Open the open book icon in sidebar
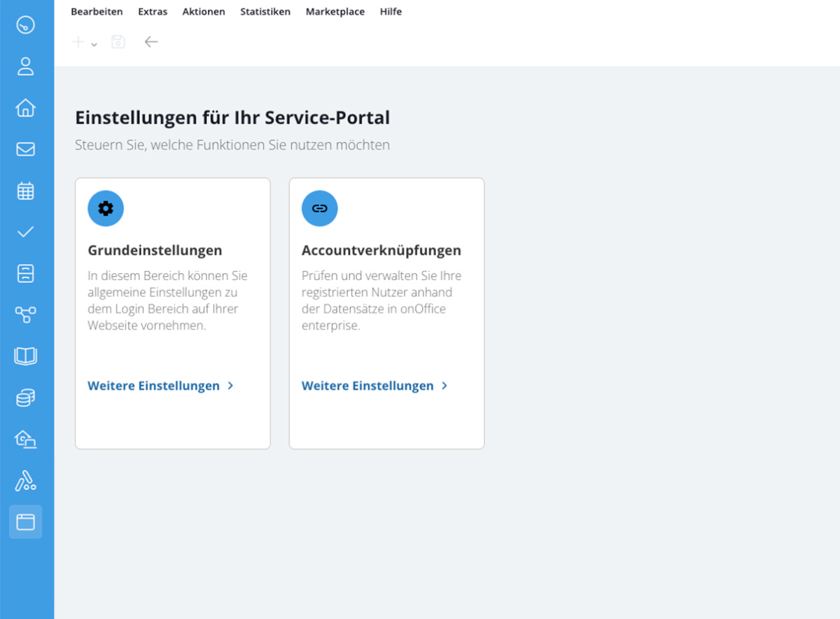840x619 pixels. point(25,356)
